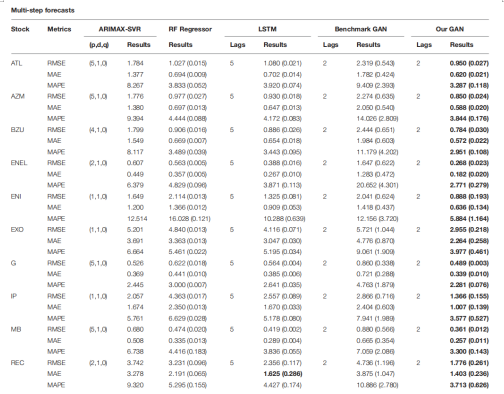Select the 'ENI' stock row label
Screen dimensions: 504x394
pos(16,196)
